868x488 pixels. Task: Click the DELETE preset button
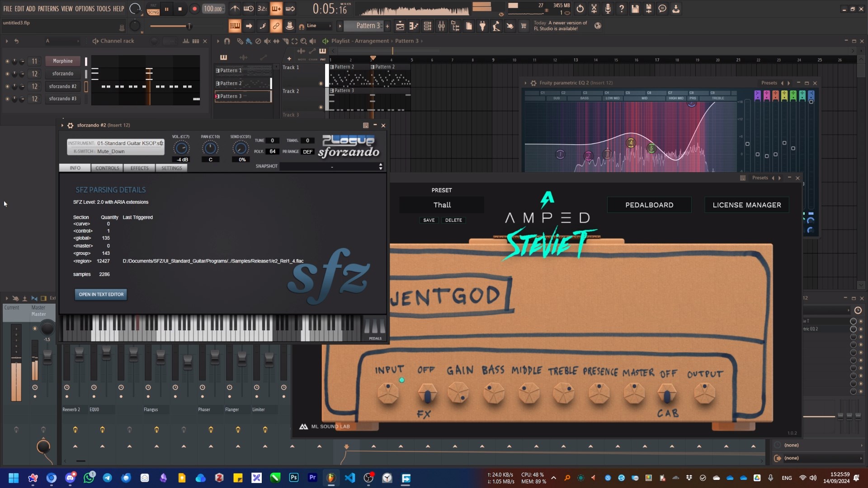(453, 221)
